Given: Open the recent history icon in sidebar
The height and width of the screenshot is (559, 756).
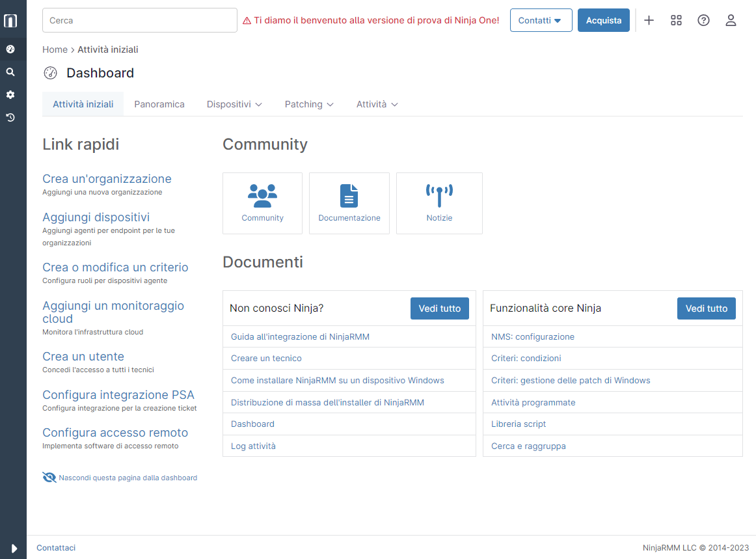Looking at the screenshot, I should click(10, 118).
